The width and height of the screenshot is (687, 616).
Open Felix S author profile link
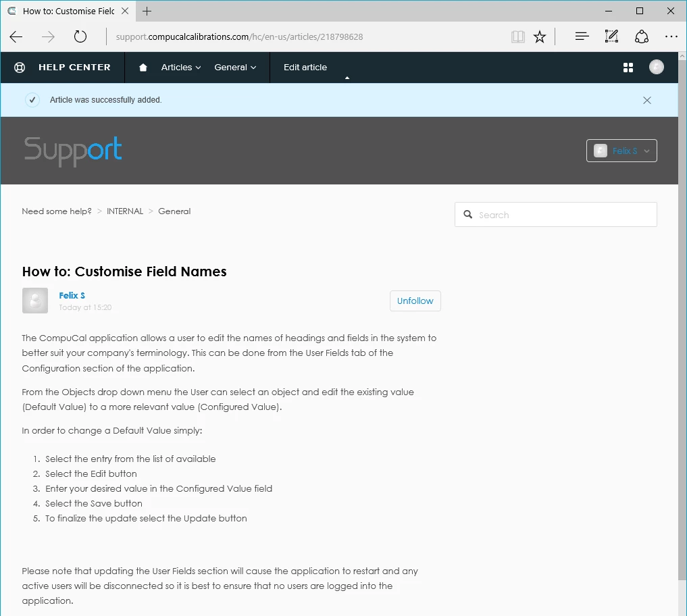point(72,295)
